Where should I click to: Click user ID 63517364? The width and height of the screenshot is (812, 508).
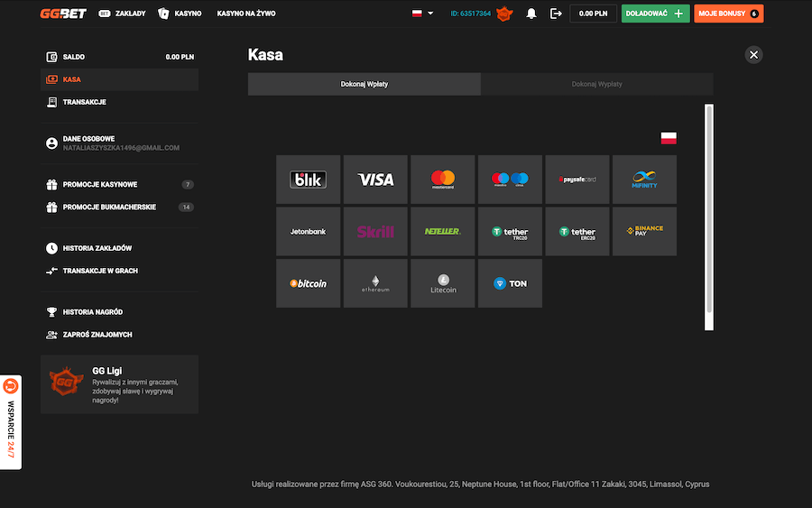click(x=471, y=14)
